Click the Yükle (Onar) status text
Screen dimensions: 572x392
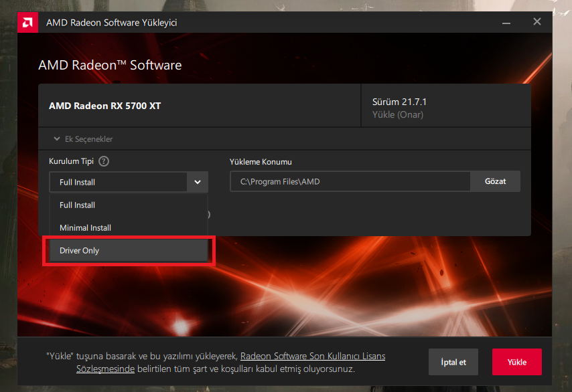pos(398,115)
